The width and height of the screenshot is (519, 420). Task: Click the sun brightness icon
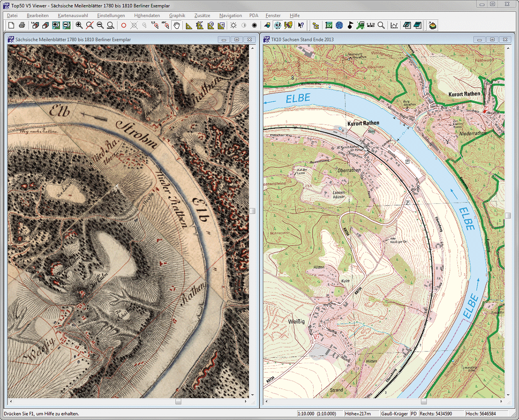point(233,25)
